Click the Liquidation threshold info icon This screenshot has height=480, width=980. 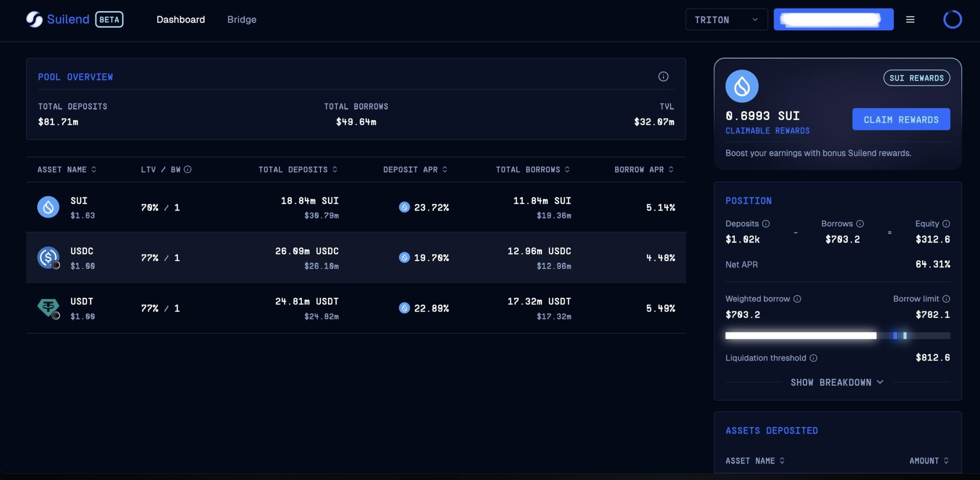pyautogui.click(x=813, y=358)
